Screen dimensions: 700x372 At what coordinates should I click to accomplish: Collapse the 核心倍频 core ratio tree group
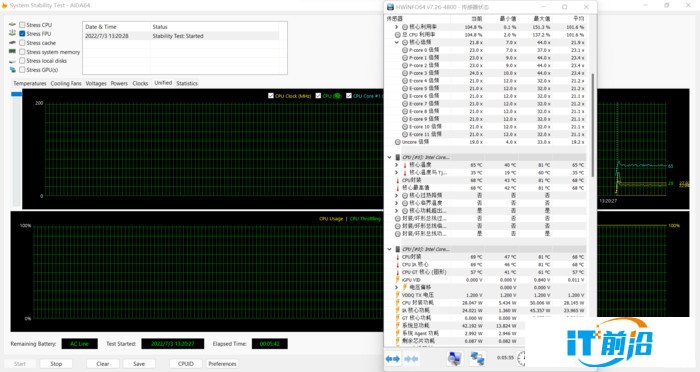[396, 42]
